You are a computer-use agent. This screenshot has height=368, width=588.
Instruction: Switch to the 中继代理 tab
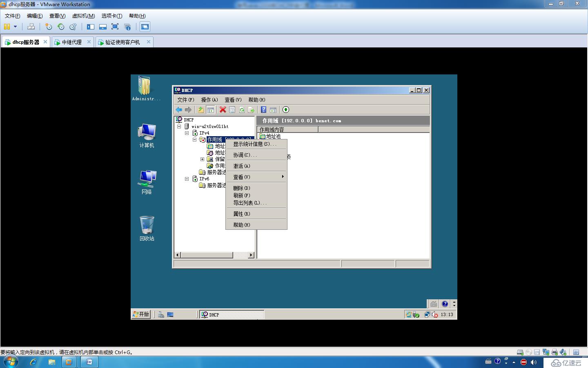point(71,42)
